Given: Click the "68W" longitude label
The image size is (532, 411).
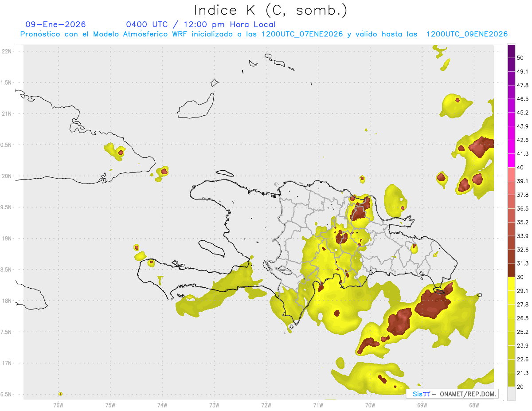Looking at the screenshot, I should click(x=474, y=405).
